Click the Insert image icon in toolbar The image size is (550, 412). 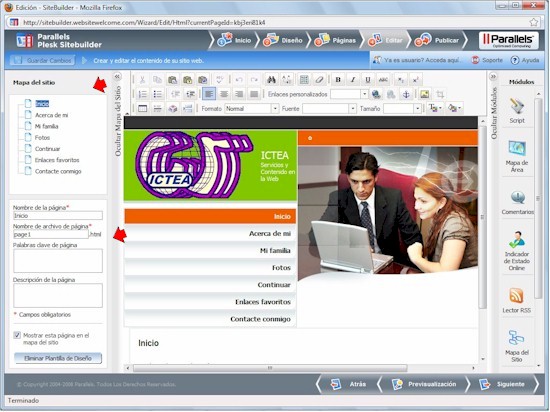(x=424, y=94)
